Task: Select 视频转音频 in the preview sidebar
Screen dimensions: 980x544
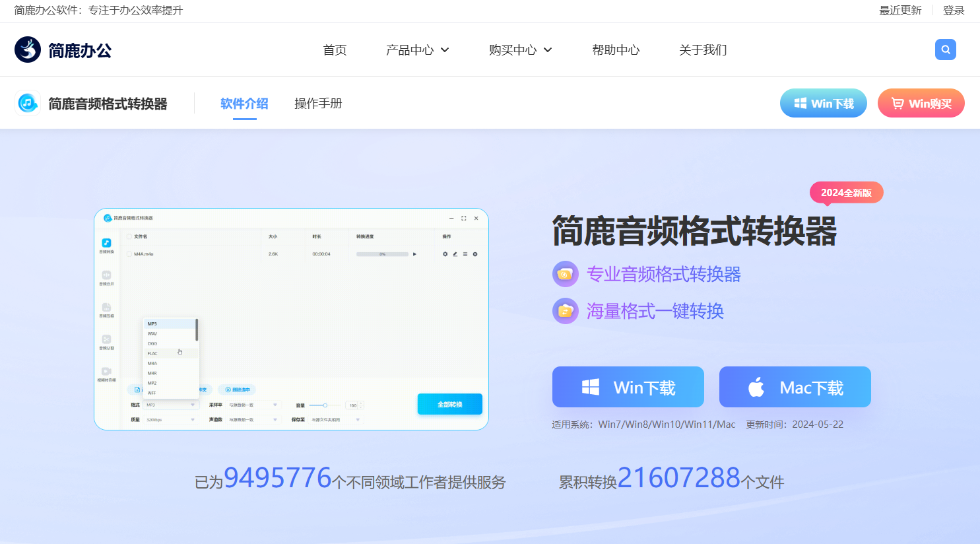Action: 106,374
